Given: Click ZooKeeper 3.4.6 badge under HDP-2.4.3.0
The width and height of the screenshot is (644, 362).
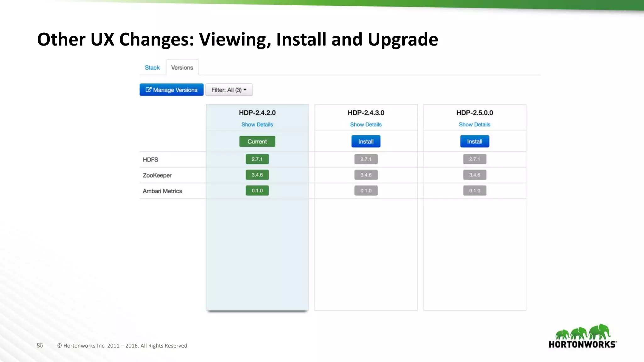Looking at the screenshot, I should pos(366,175).
